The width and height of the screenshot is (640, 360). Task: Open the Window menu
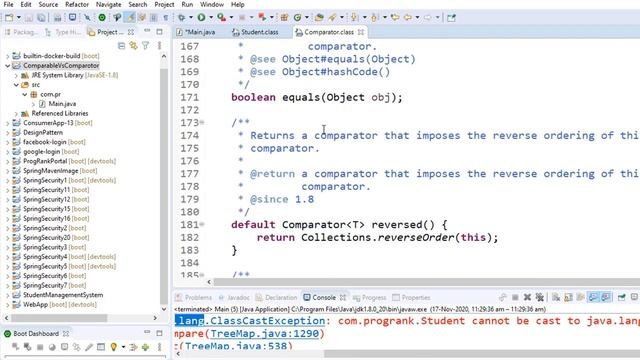[212, 4]
